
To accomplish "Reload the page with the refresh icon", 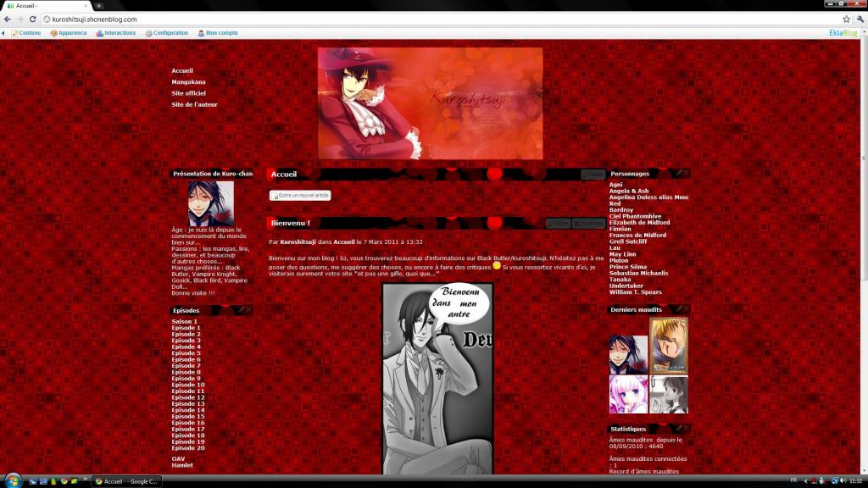I will point(33,19).
